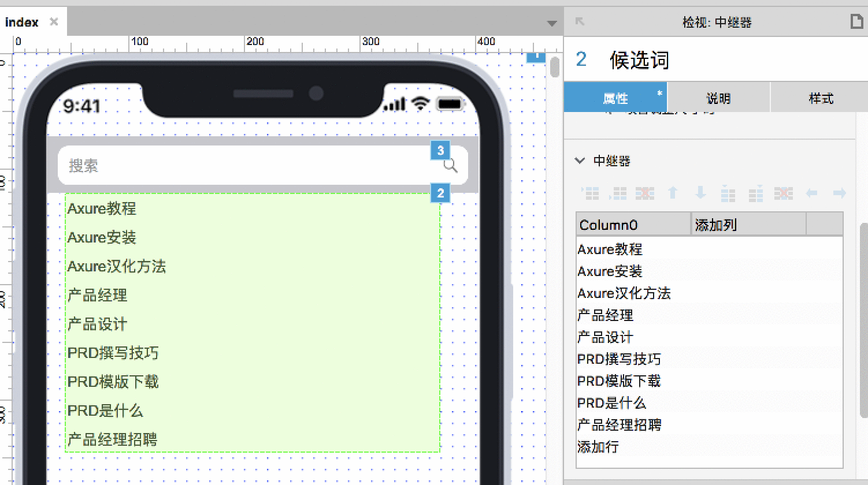
Task: Click Axure教程 item on the canvas
Action: (x=102, y=208)
